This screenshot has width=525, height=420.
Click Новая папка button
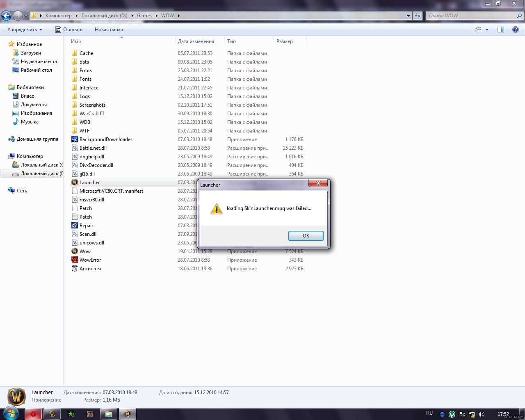109,30
